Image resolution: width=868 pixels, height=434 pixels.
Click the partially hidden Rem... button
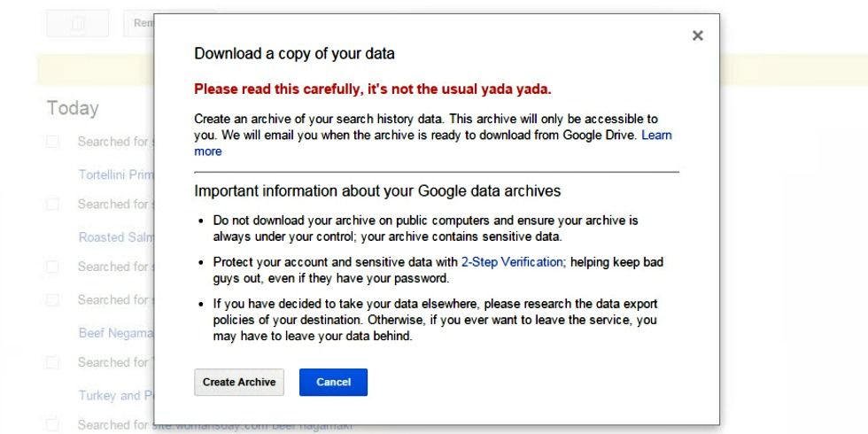coord(139,24)
